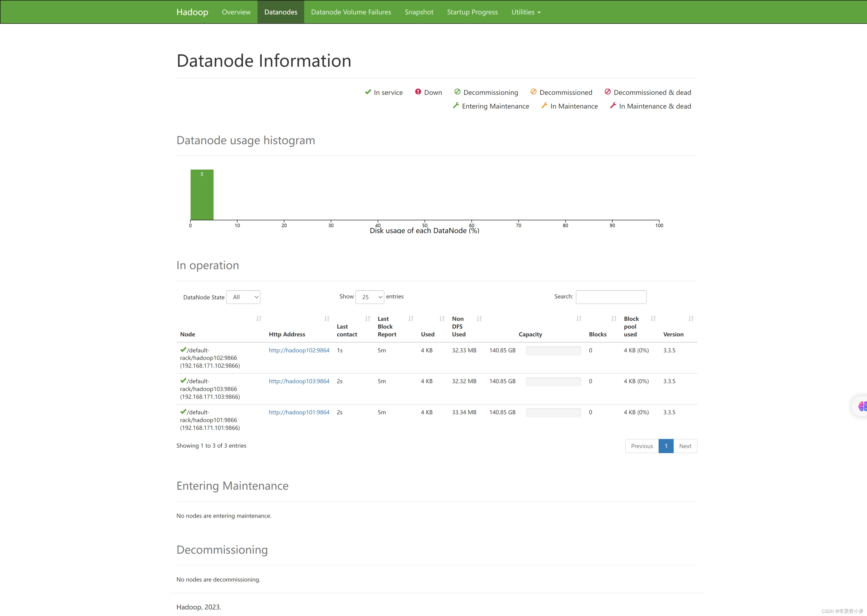
Task: Sort by Non DFS Used icon
Action: coord(479,319)
